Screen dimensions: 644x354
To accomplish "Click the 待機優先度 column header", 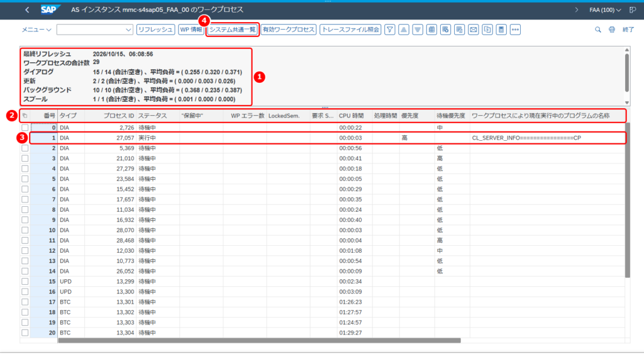I will (x=452, y=116).
